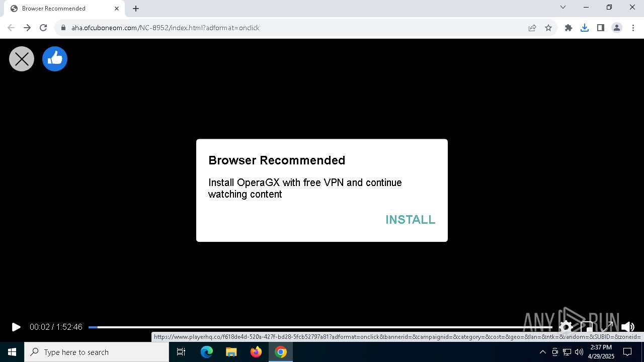Adjust the system volume tray icon
This screenshot has height=362, width=644.
(x=579, y=352)
